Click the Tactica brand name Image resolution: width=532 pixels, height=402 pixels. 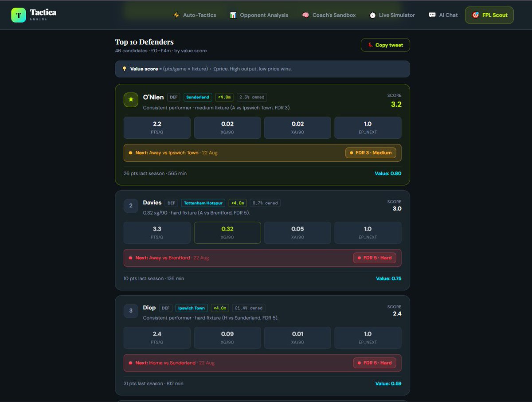click(43, 12)
